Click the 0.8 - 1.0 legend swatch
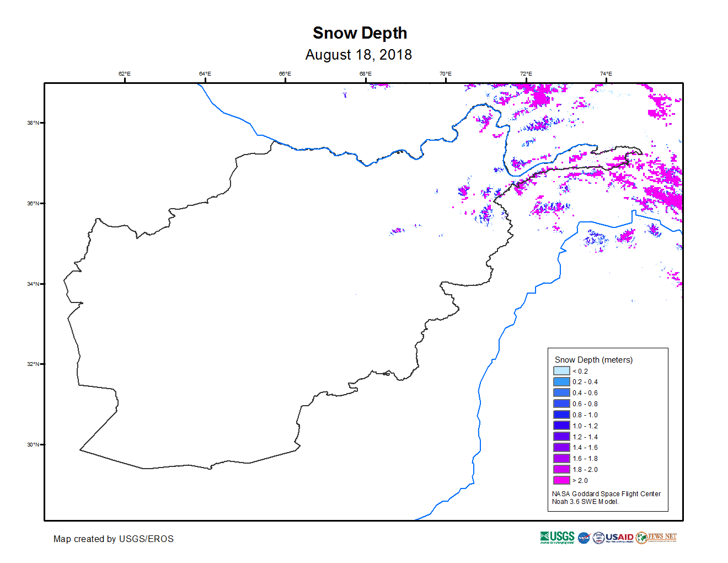The height and width of the screenshot is (563, 728). [x=561, y=415]
